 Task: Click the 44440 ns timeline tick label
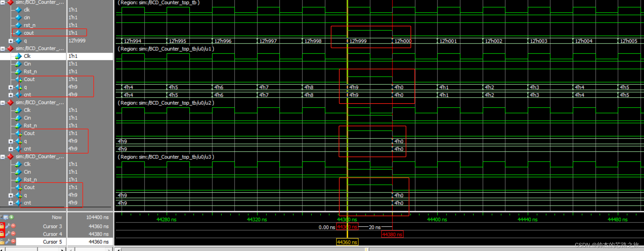pos(527,220)
